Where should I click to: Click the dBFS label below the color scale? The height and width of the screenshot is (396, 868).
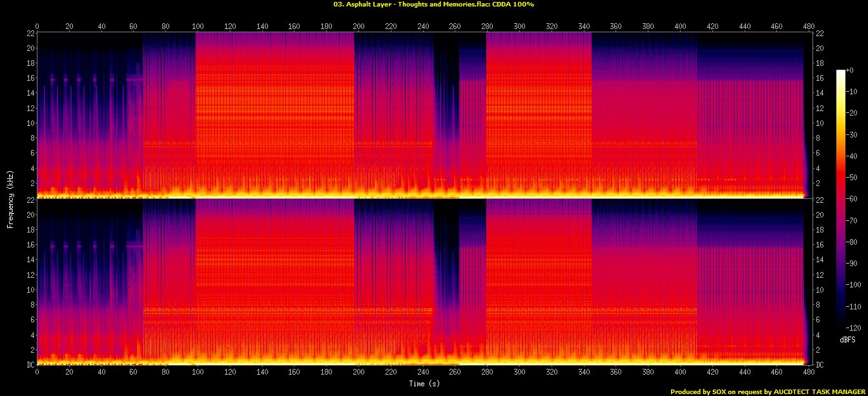(847, 339)
